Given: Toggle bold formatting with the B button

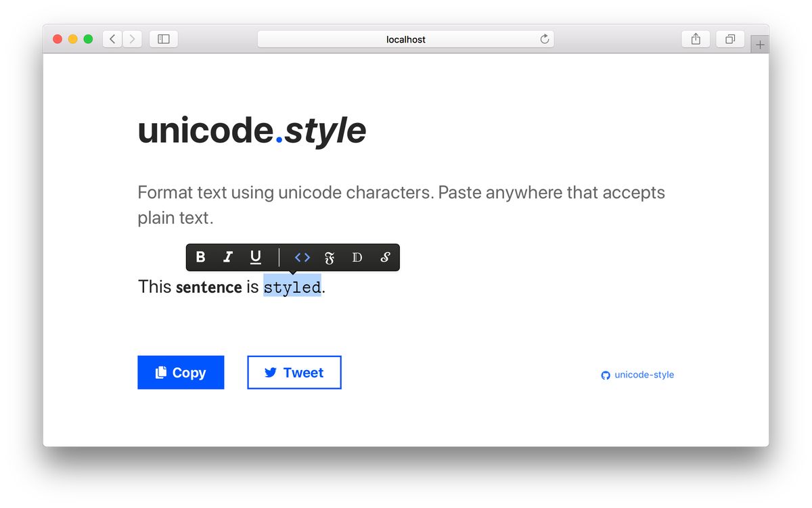Looking at the screenshot, I should coord(200,257).
